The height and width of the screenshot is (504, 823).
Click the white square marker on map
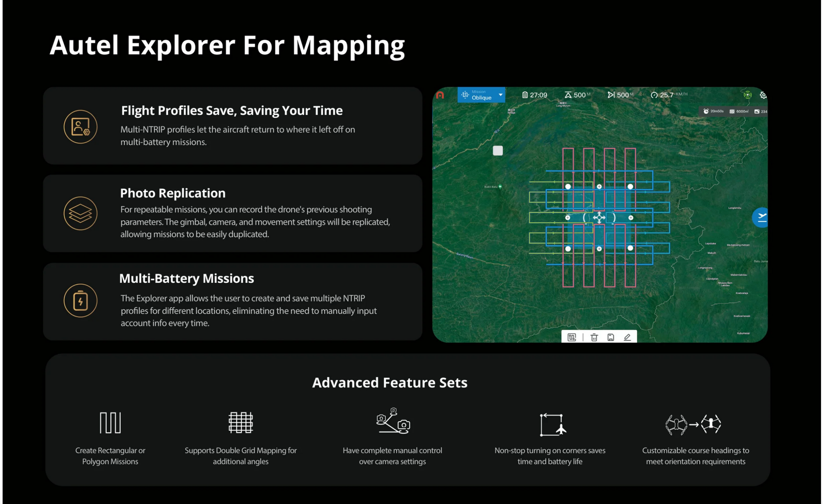[x=497, y=150]
